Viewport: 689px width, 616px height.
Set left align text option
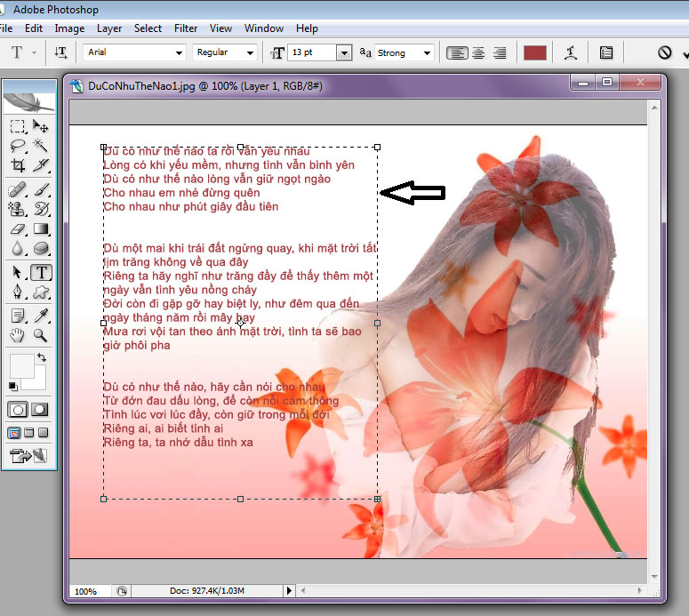456,52
